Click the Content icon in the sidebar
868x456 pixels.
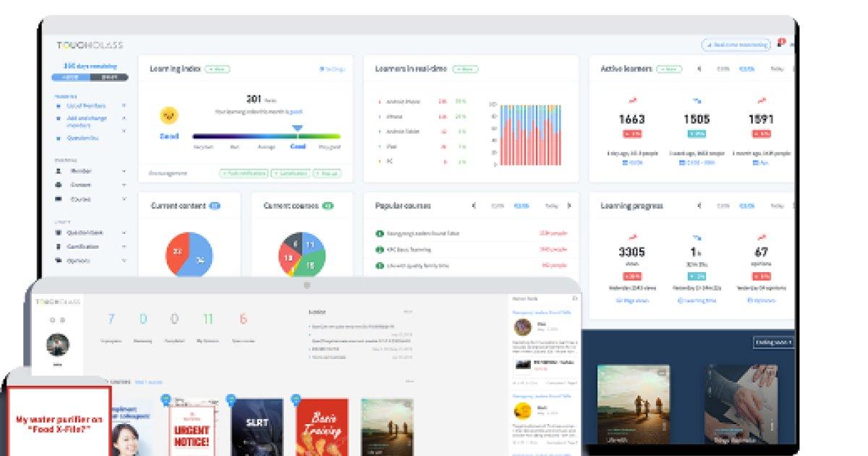tap(59, 185)
